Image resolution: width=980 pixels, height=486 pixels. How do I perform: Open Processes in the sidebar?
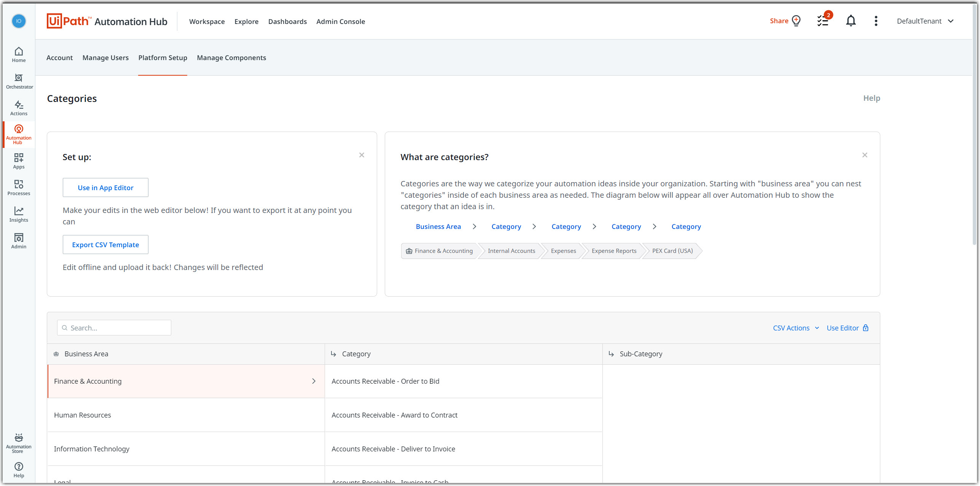(19, 188)
